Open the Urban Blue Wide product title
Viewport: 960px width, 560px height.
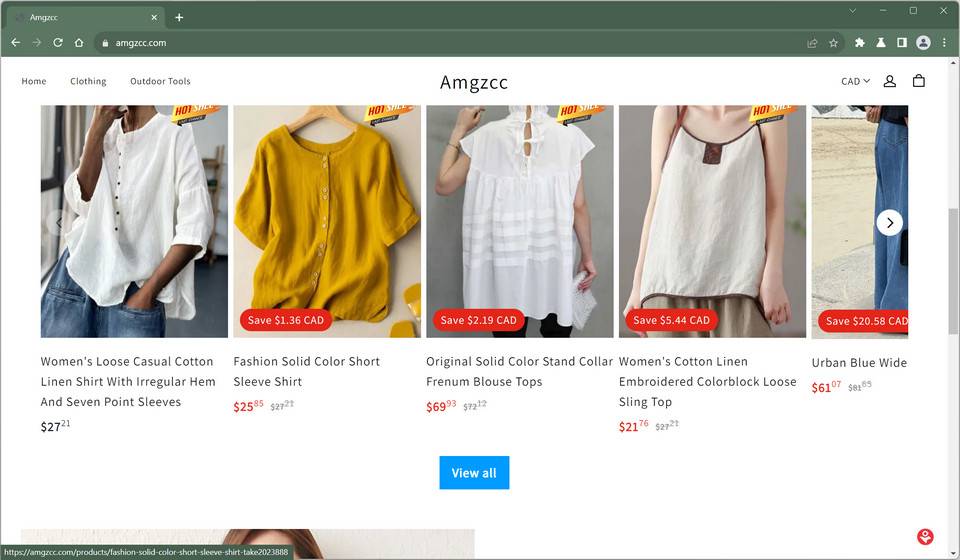click(x=859, y=362)
